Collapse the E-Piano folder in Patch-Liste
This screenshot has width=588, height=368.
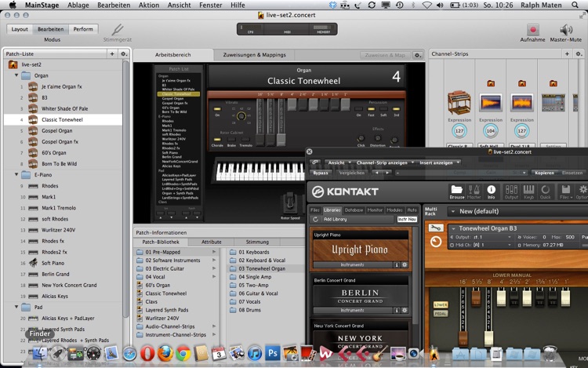[x=16, y=174]
